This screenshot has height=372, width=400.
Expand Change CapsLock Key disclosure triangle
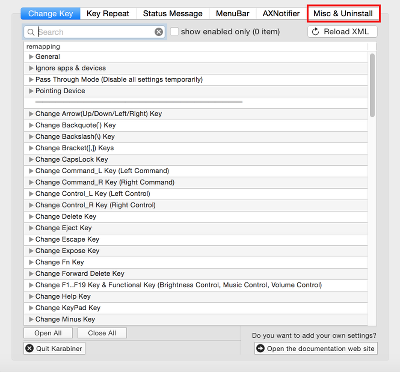pyautogui.click(x=31, y=159)
